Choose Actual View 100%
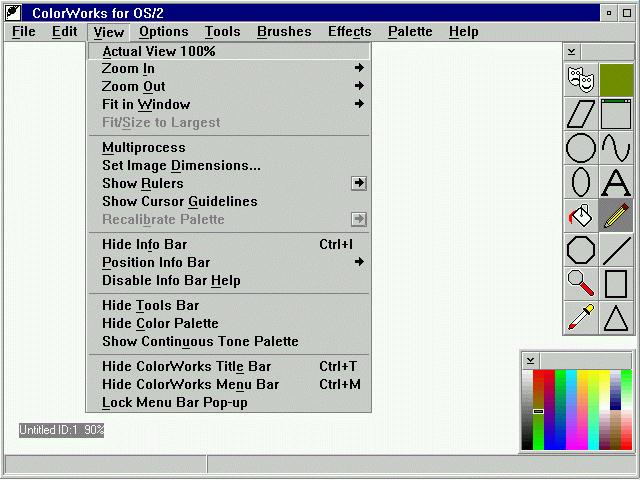The image size is (640, 480). (229, 51)
